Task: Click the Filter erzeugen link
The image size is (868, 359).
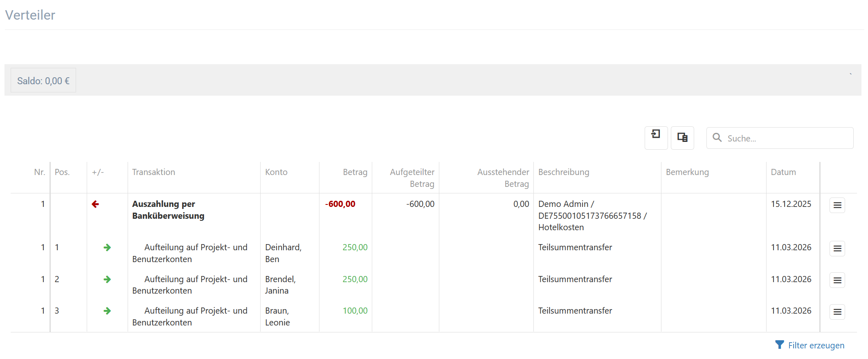Action: tap(816, 346)
